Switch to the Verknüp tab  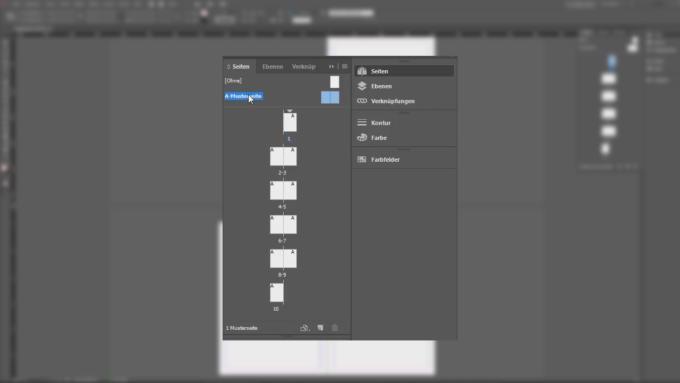coord(304,67)
